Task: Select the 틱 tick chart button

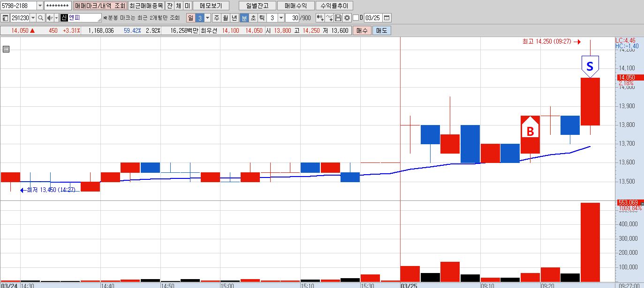Action: tap(262, 18)
